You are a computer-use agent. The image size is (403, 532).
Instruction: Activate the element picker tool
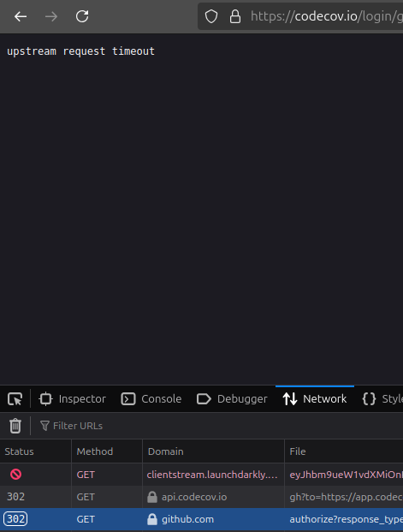[x=15, y=399]
